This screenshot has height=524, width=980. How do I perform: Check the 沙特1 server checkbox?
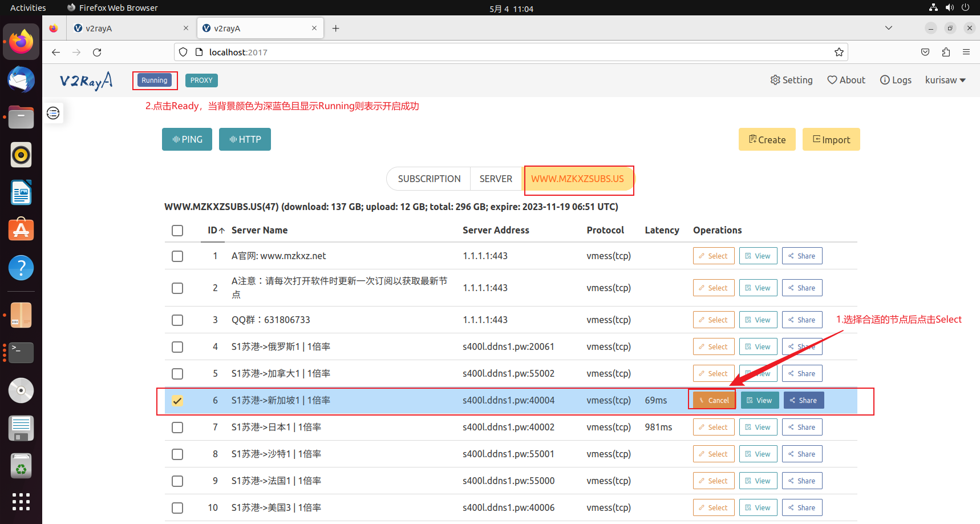pyautogui.click(x=177, y=454)
